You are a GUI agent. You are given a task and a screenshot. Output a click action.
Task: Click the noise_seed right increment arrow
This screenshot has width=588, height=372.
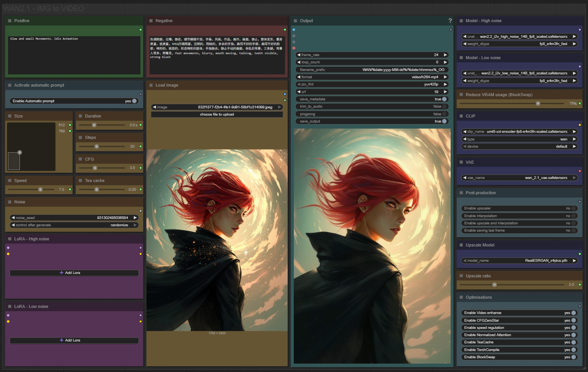pos(135,218)
